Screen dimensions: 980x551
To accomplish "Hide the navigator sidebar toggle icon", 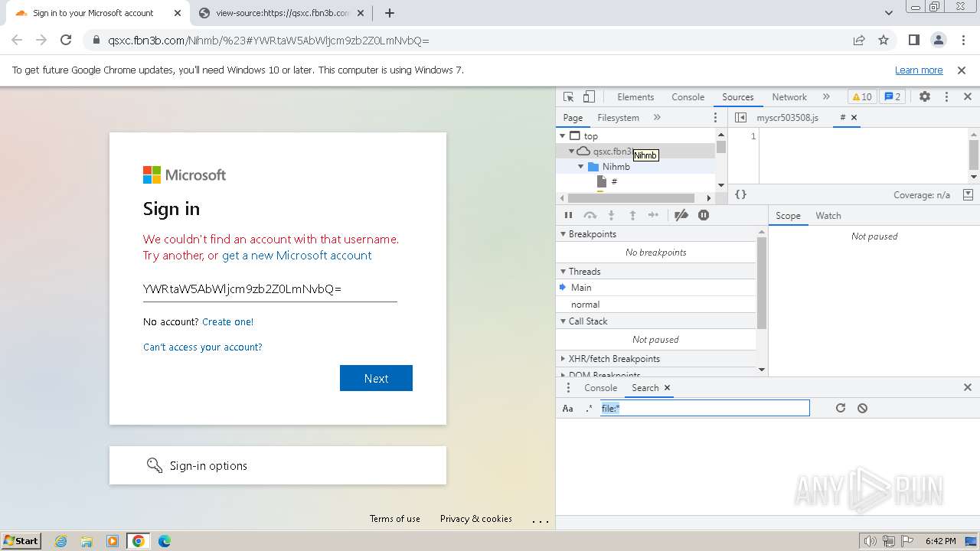I will pyautogui.click(x=740, y=118).
